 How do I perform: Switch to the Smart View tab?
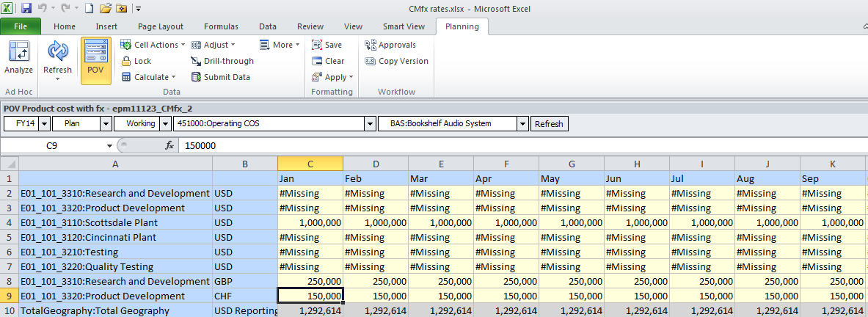[404, 26]
